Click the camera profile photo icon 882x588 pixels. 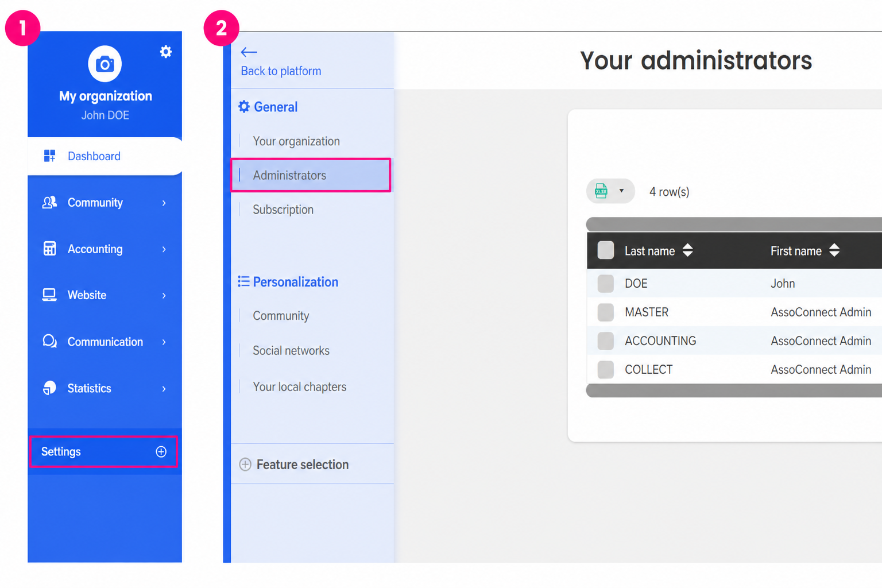(x=105, y=64)
